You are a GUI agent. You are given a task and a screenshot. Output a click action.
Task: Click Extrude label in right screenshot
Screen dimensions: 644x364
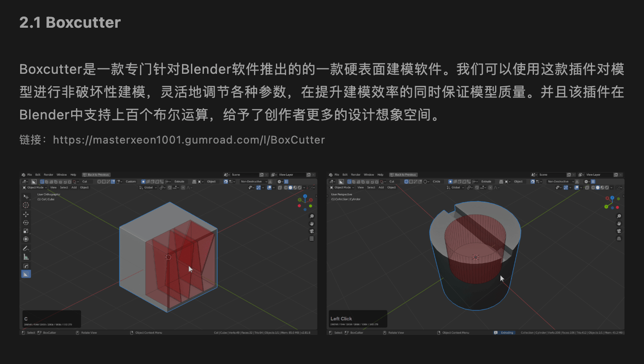[487, 182]
